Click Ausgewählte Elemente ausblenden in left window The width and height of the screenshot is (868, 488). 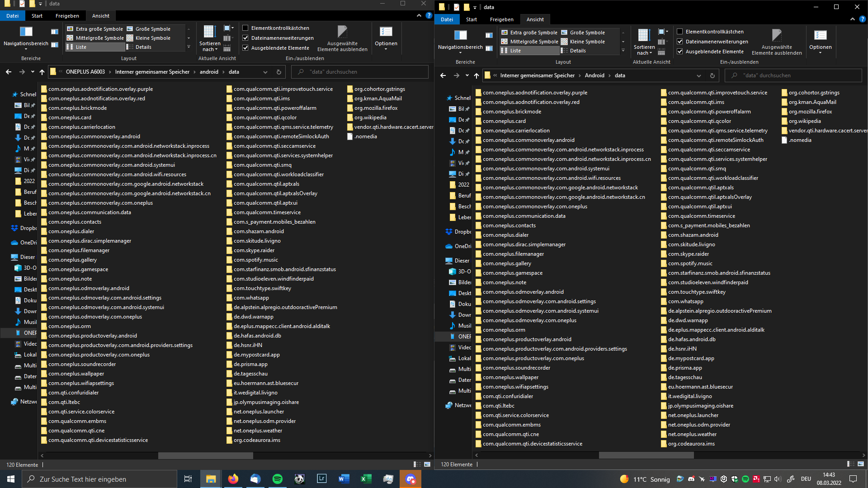click(342, 38)
